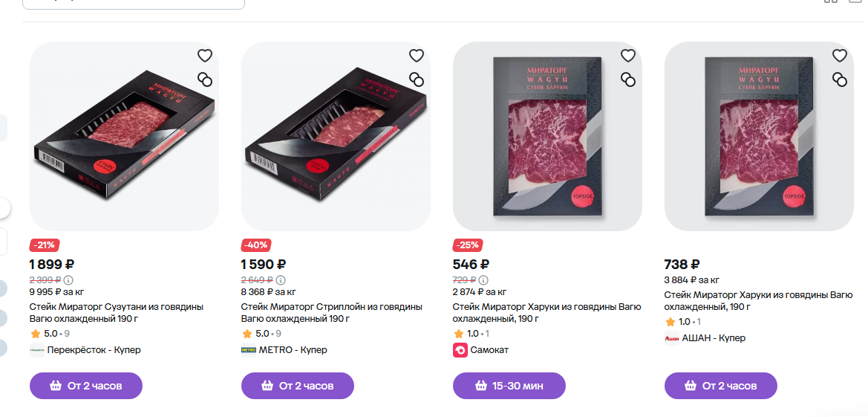Toggle heart on Самокат Харуки steak card
The width and height of the screenshot is (868, 417).
click(x=628, y=56)
